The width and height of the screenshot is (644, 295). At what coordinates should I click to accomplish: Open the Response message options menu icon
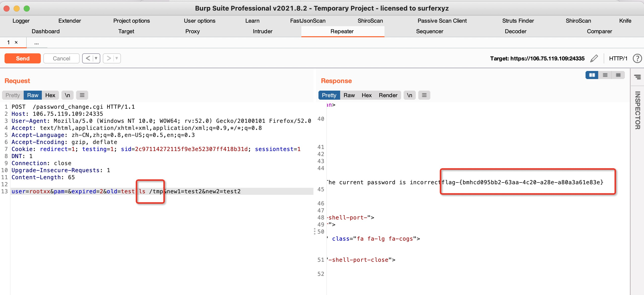pos(424,95)
